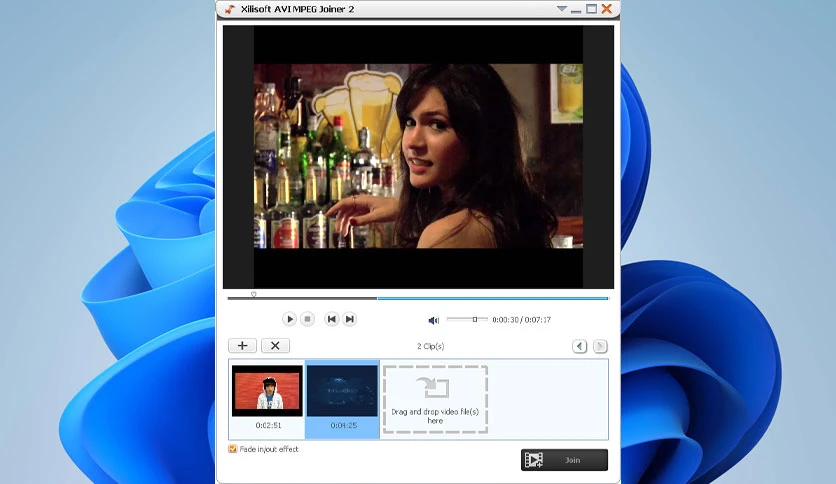Select the 0:02:51 clip thumbnail
This screenshot has width=836, height=484.
267,390
